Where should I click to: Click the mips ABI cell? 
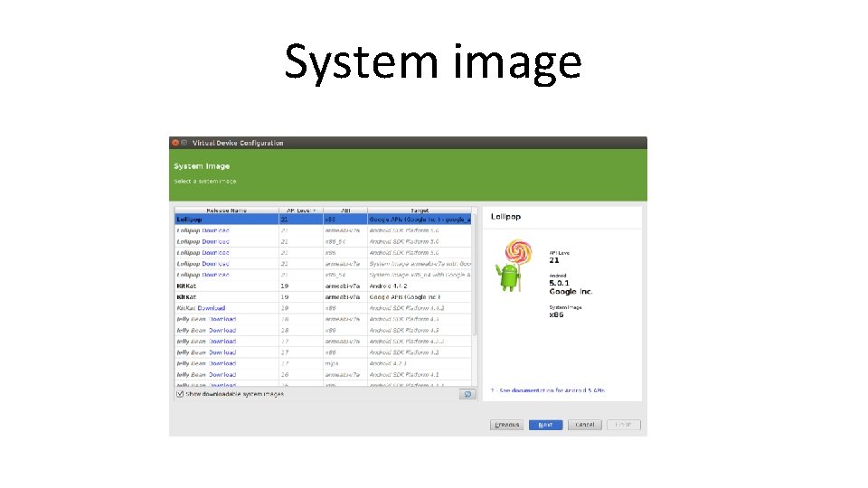pos(345,363)
